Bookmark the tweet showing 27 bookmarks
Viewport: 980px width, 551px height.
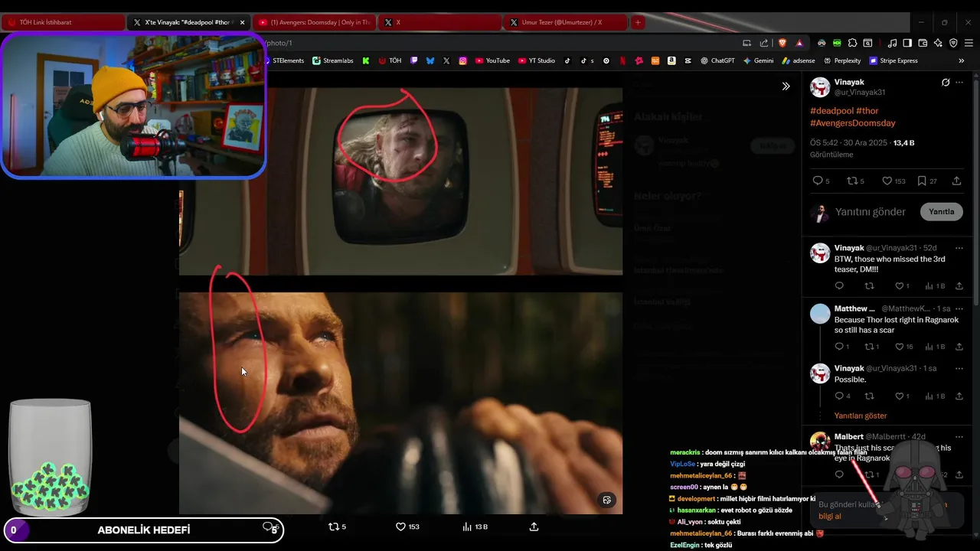[927, 181]
